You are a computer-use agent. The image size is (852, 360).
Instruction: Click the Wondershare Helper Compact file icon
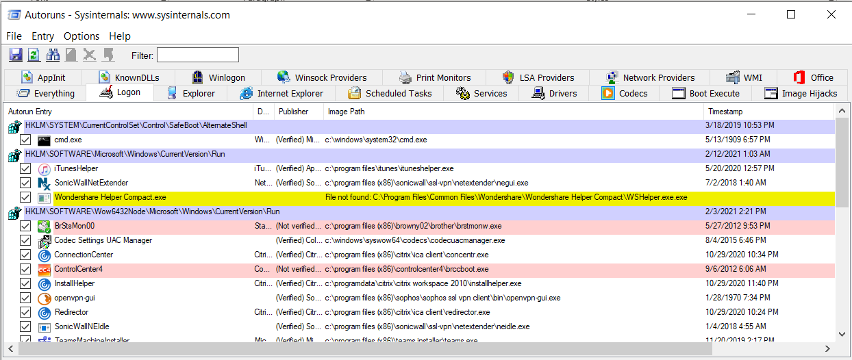point(44,198)
